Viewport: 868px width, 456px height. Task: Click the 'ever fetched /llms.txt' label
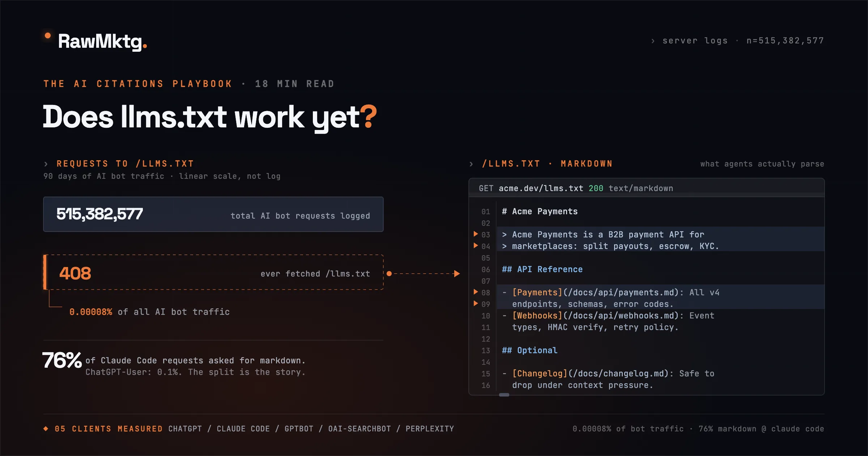point(315,274)
